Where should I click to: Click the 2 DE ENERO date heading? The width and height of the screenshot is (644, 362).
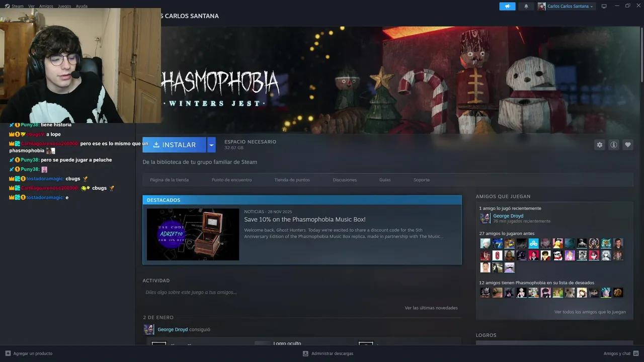point(158,317)
